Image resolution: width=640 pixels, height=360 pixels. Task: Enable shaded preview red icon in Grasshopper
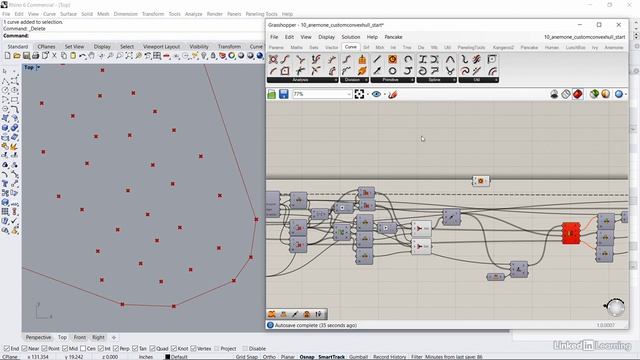click(x=577, y=94)
